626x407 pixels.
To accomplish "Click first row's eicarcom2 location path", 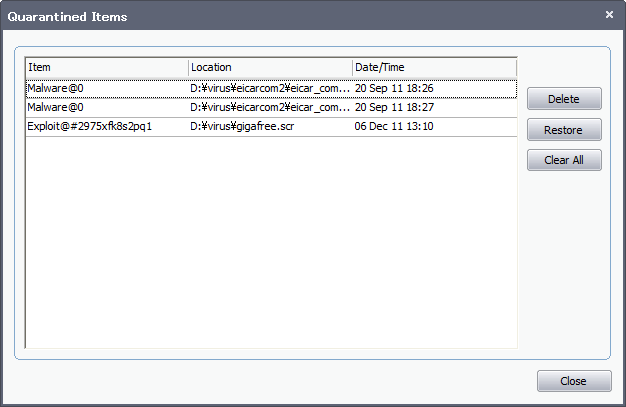I will tap(270, 88).
